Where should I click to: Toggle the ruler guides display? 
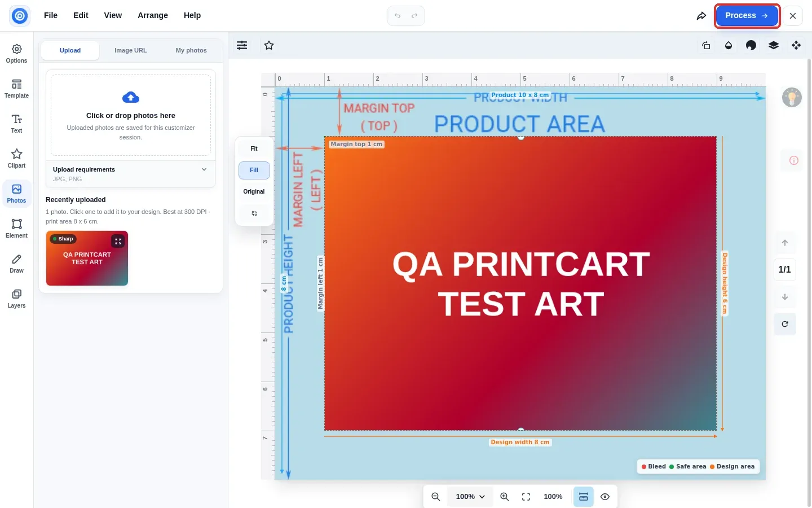coord(584,497)
